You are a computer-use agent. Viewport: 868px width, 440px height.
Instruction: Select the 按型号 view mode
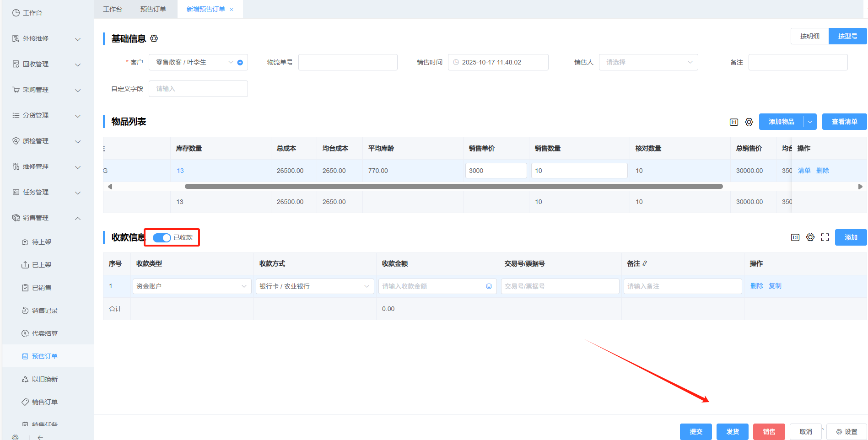pos(847,37)
